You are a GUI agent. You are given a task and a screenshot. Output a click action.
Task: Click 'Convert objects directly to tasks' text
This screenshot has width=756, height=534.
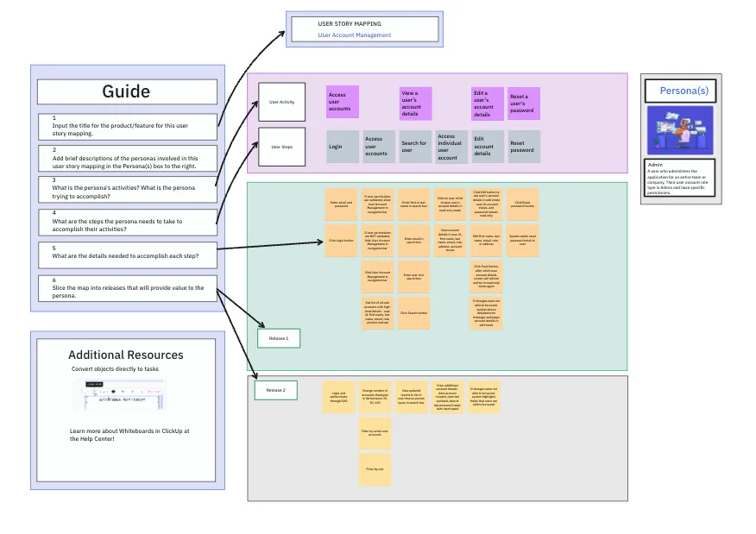click(115, 369)
